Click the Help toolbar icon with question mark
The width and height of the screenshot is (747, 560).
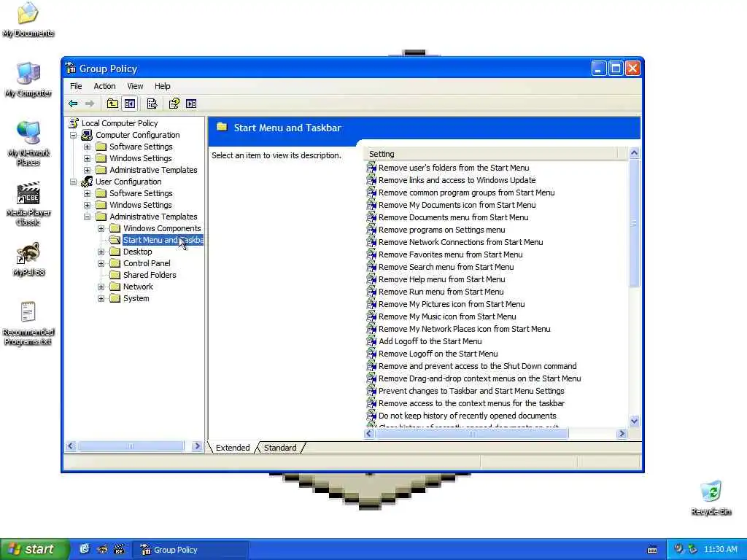[x=174, y=104]
